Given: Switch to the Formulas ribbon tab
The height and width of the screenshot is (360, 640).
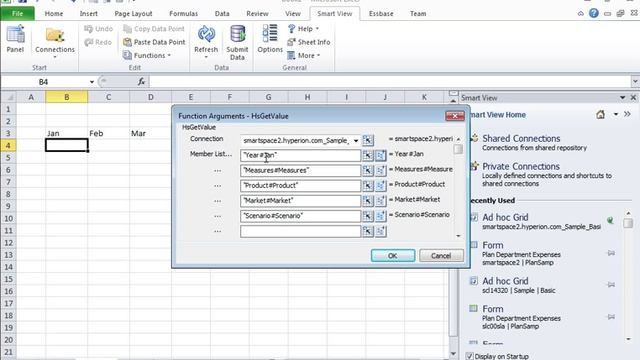Looking at the screenshot, I should tap(183, 13).
